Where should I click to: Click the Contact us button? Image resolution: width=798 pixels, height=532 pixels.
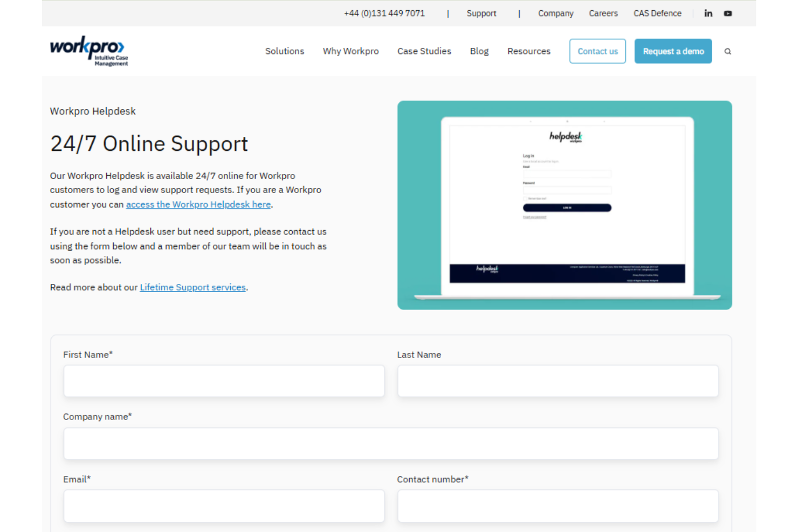pyautogui.click(x=597, y=51)
